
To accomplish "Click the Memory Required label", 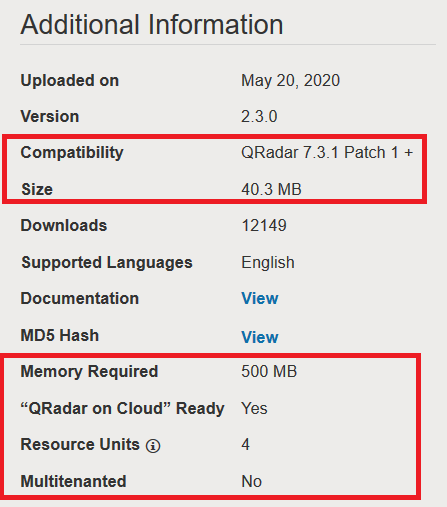I will pos(89,372).
